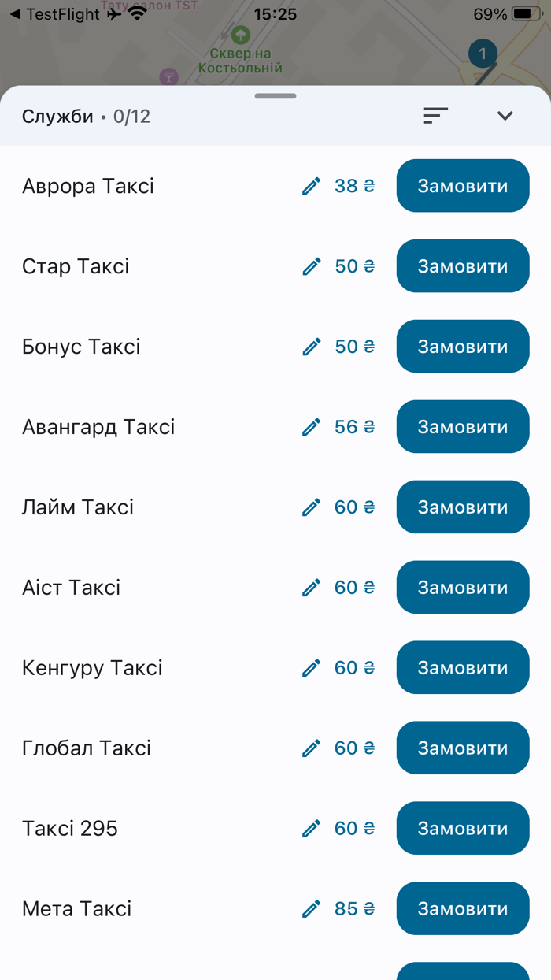
Task: Tap the pencil icon beside Лайм Таксі
Action: coord(312,507)
